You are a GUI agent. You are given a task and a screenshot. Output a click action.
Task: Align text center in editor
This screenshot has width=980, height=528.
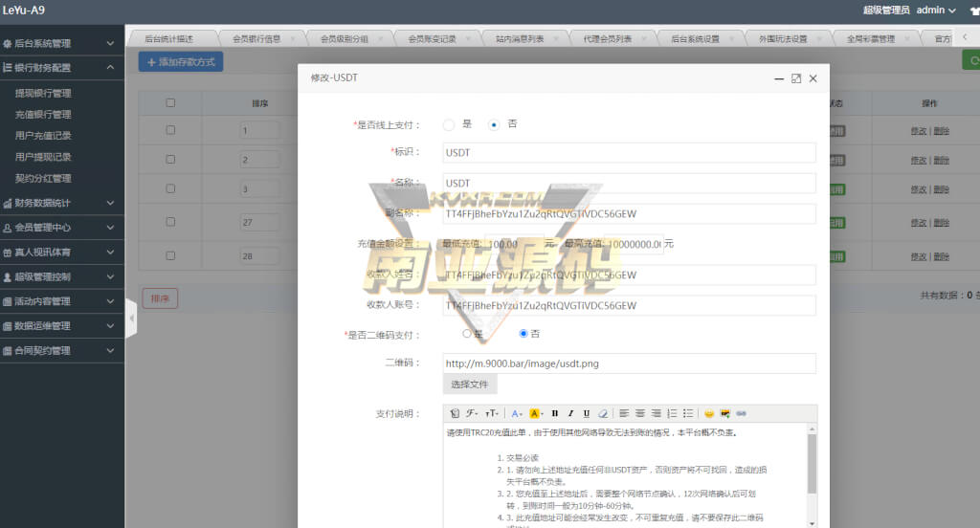640,413
